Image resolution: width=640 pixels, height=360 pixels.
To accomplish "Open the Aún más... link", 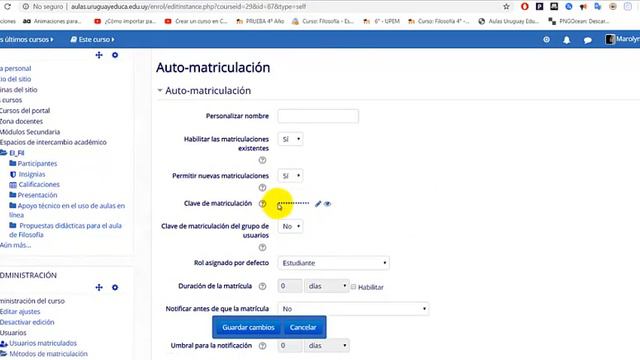I will coord(16,245).
